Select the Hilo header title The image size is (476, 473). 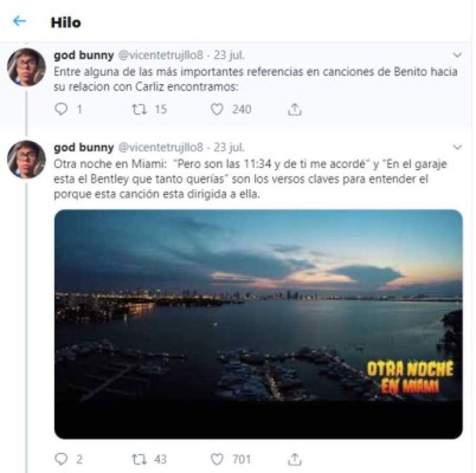(x=66, y=23)
